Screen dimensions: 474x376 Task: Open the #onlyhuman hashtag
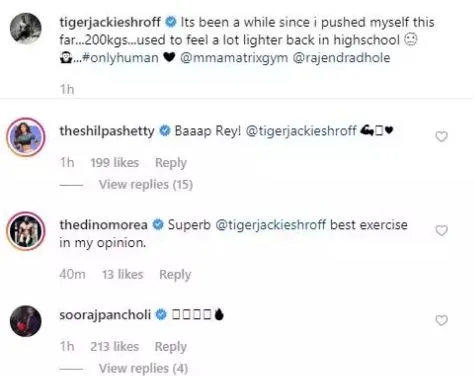coord(120,58)
